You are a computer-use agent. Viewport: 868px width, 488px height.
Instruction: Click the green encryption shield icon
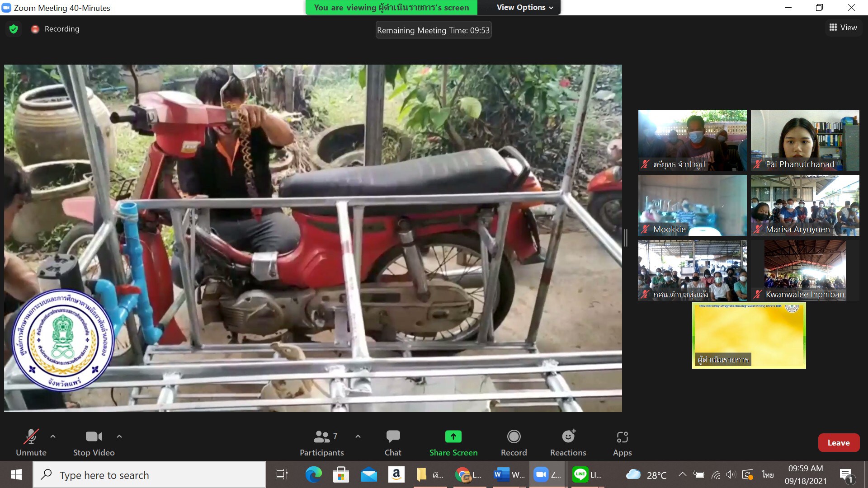pos(14,29)
